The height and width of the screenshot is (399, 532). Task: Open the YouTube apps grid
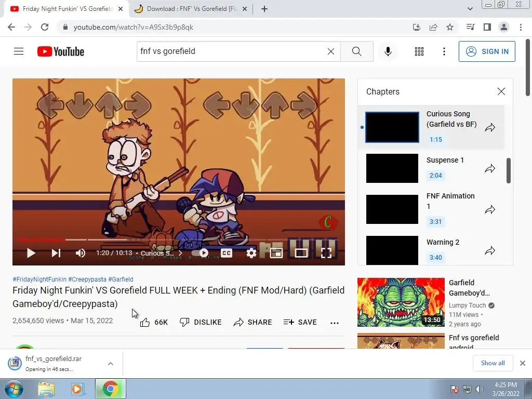(x=419, y=51)
